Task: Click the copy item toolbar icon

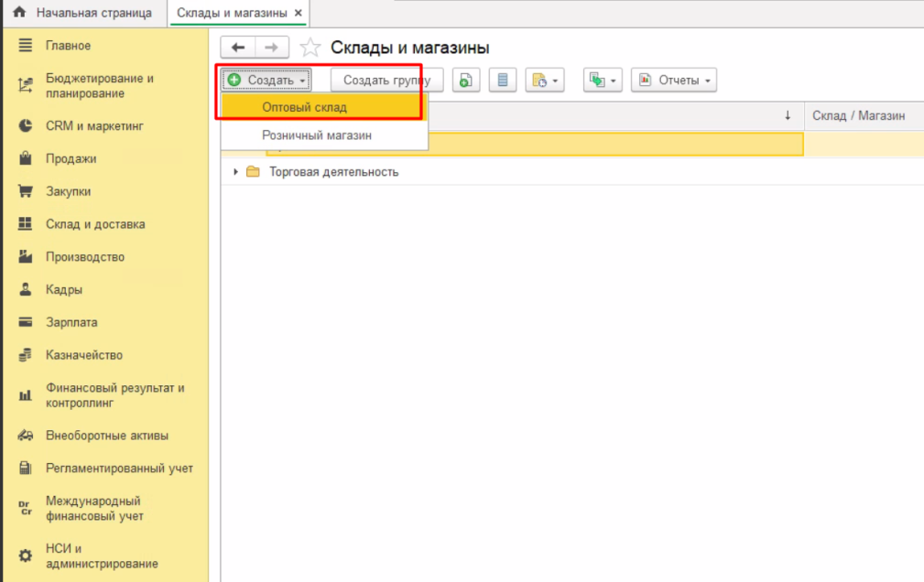Action: point(466,81)
